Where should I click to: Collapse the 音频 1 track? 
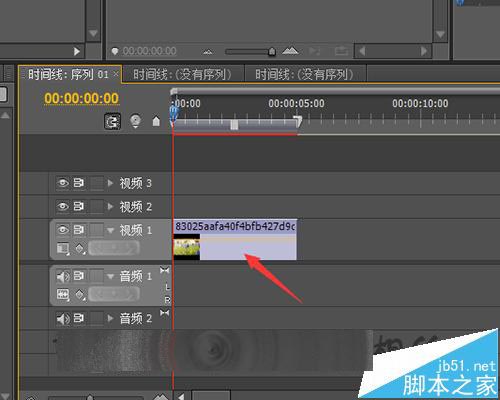(x=110, y=276)
